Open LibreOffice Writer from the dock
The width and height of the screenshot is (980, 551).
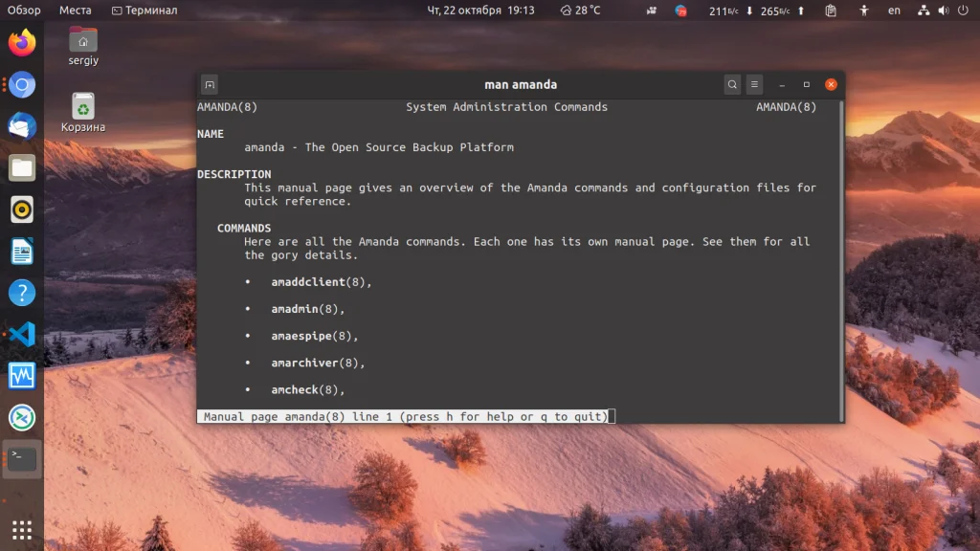point(22,252)
